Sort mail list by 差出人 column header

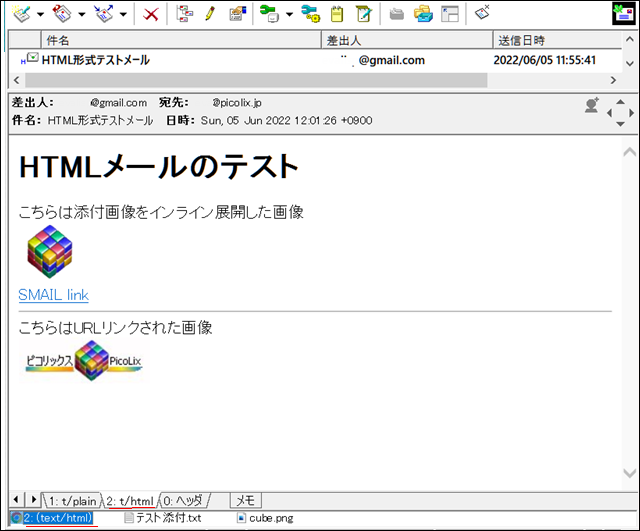tap(407, 40)
